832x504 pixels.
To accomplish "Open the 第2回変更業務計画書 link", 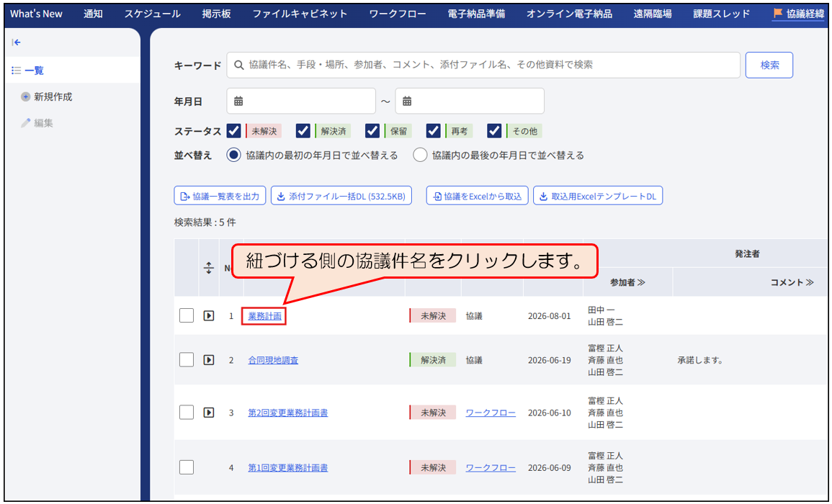I will (288, 413).
